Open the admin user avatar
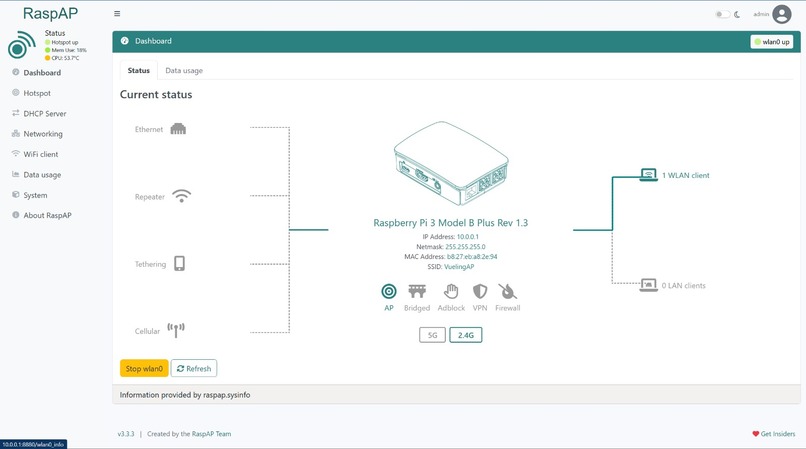This screenshot has height=449, width=806. (x=782, y=14)
